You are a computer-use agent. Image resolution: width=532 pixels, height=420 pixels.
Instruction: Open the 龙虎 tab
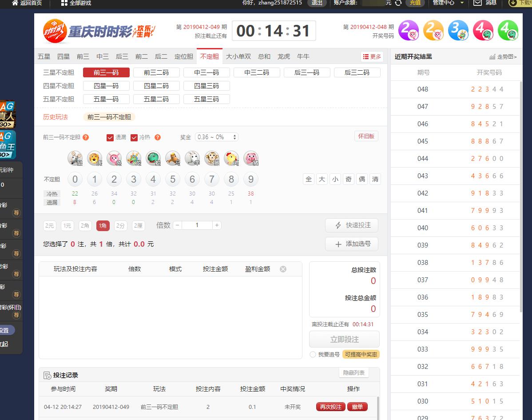point(284,56)
